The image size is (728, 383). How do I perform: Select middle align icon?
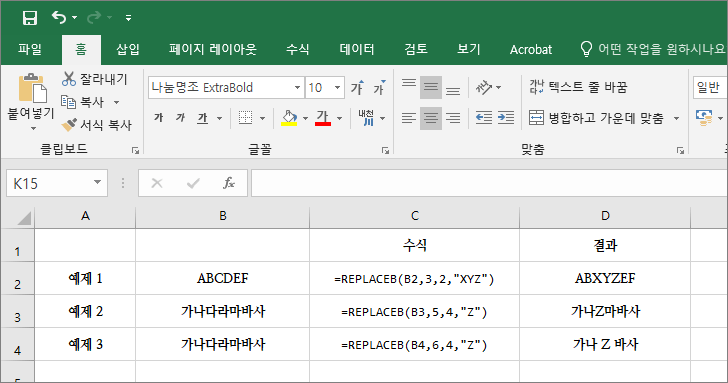[x=431, y=87]
